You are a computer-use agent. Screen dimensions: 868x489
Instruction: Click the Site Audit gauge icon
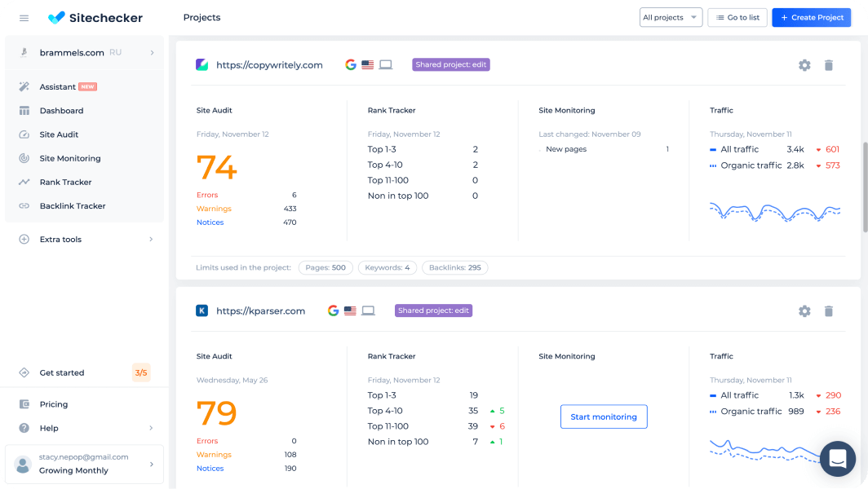[24, 134]
